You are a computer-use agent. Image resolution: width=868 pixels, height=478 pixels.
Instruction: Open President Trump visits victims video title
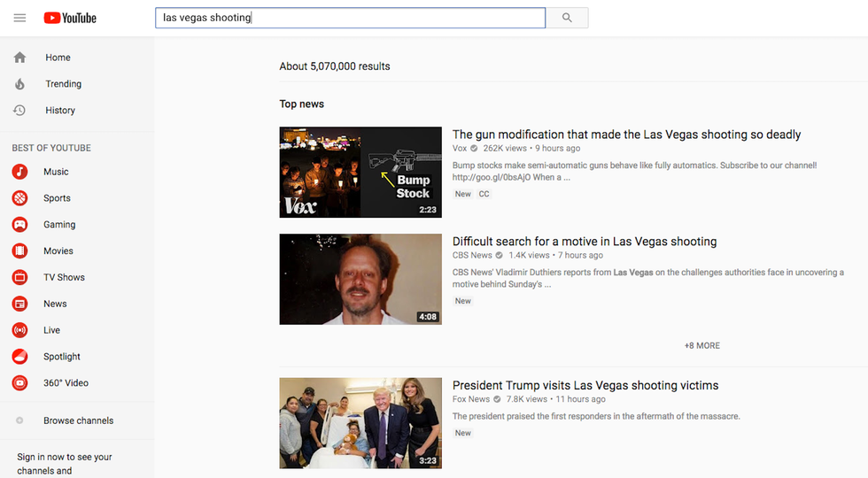585,385
